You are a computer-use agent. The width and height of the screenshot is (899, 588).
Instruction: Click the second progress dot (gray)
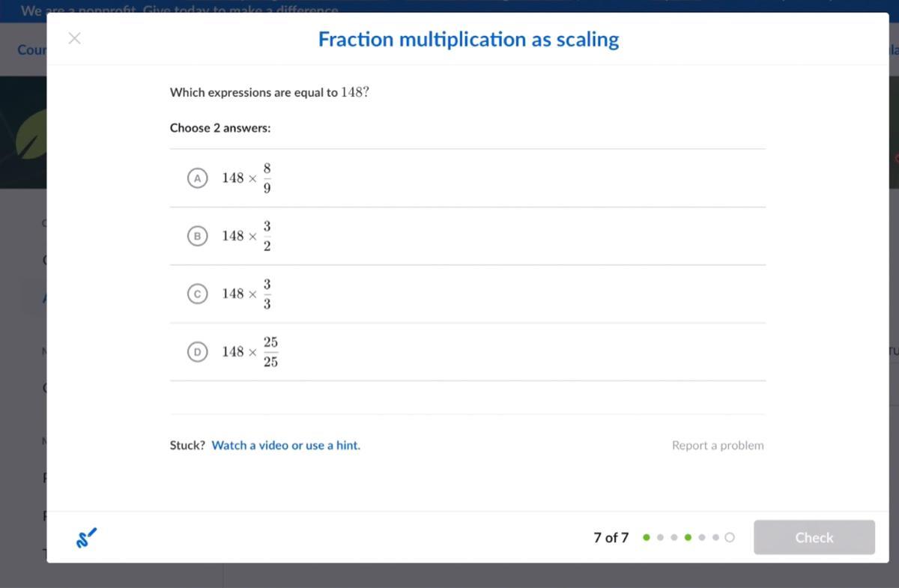[660, 537]
